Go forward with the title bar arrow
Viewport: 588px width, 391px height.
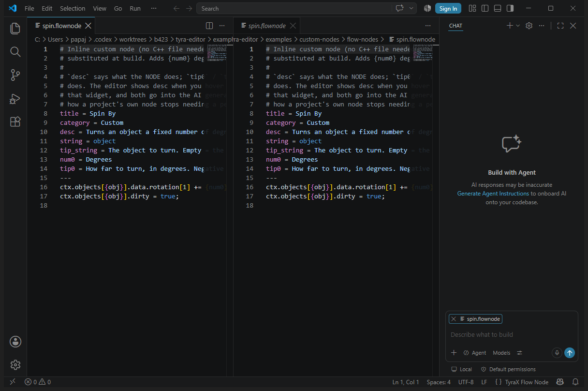[189, 8]
